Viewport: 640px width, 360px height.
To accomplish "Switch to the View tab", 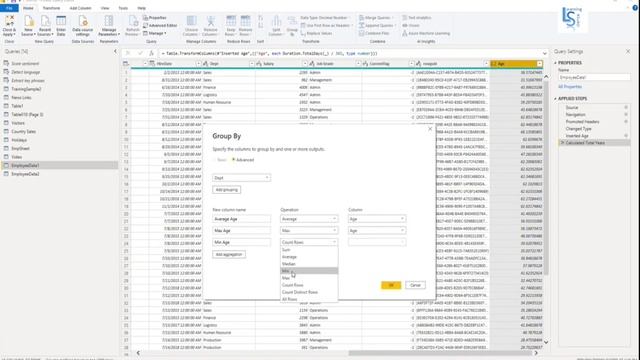I will point(105,8).
